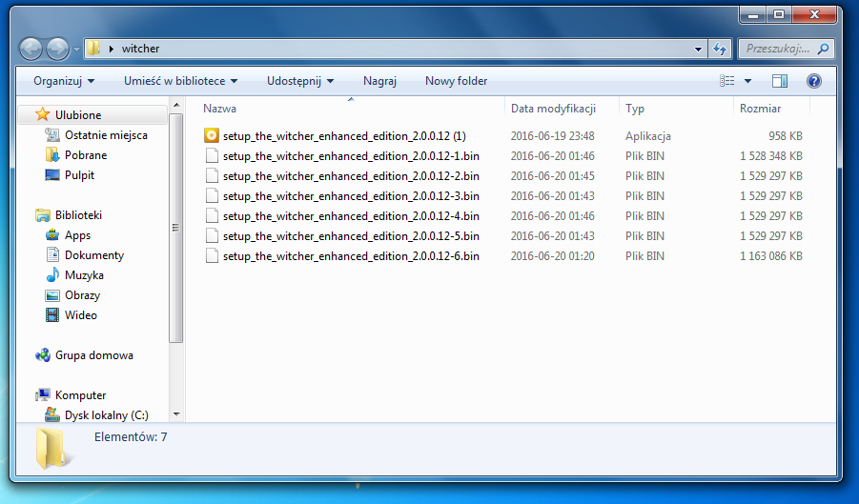Open Ostatnie miejsca in navigation pane
The width and height of the screenshot is (859, 504).
[106, 135]
